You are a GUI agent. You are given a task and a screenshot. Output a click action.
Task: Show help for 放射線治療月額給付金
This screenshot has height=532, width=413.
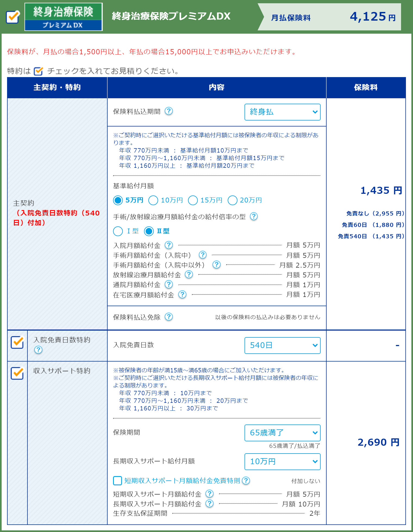189,274
